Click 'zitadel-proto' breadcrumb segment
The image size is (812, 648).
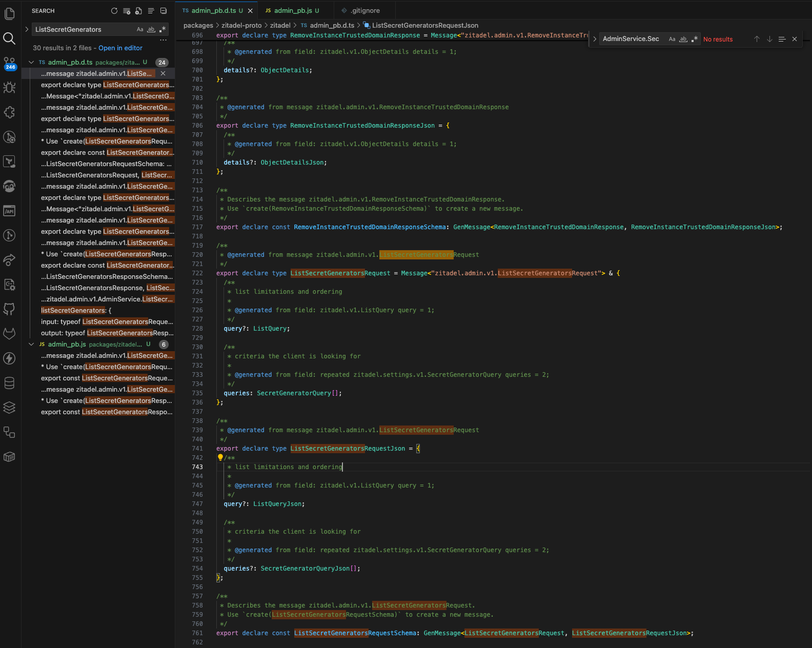pos(241,25)
